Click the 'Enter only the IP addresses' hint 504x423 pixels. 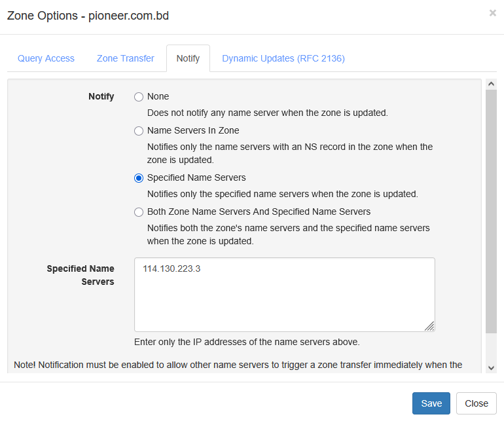pyautogui.click(x=247, y=342)
